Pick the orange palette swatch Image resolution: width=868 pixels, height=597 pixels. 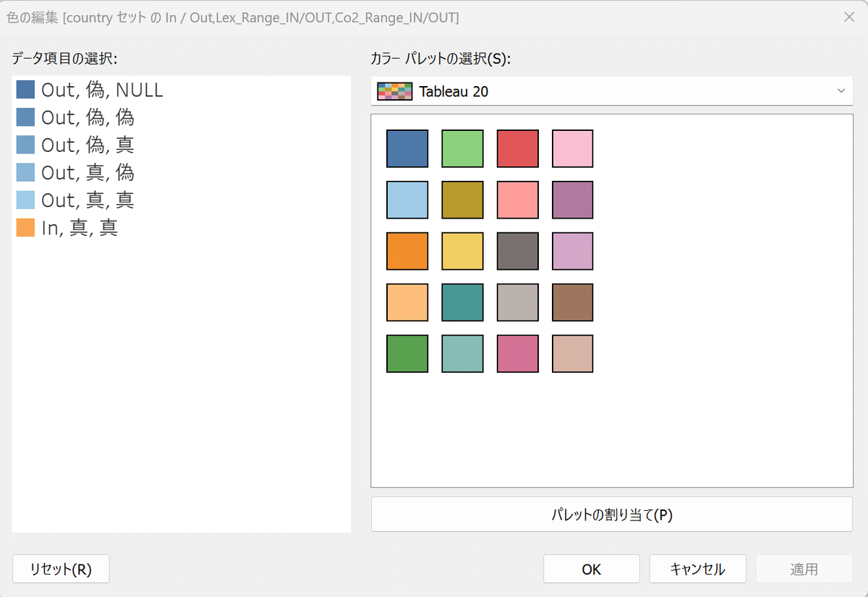point(407,251)
